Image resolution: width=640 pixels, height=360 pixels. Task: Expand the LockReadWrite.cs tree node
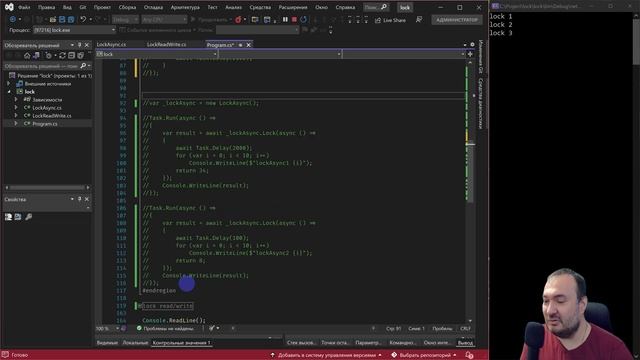point(16,116)
